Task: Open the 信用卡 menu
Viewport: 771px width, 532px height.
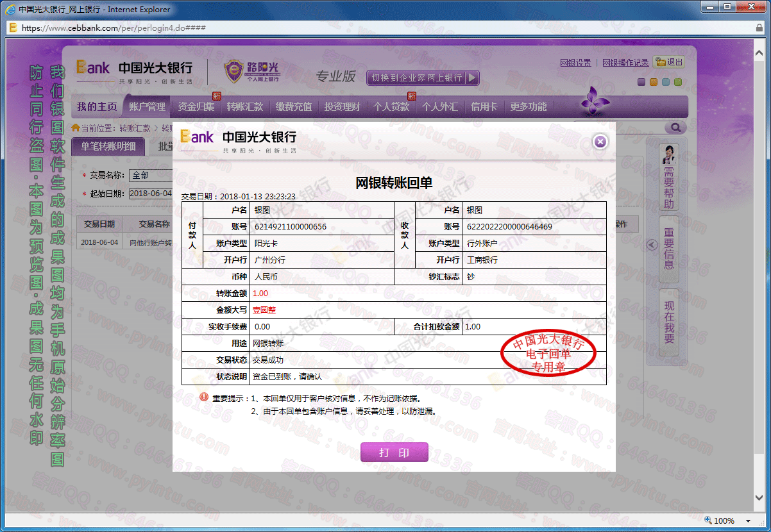Action: pyautogui.click(x=484, y=106)
